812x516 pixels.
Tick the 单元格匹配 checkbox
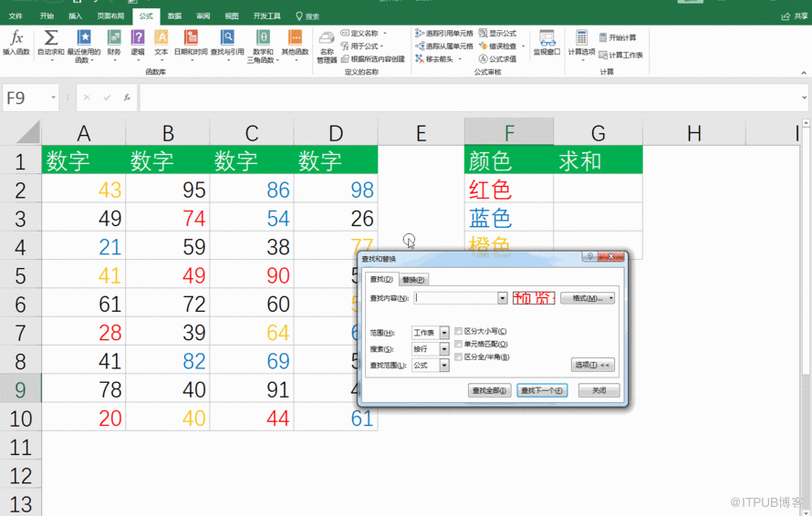[458, 345]
